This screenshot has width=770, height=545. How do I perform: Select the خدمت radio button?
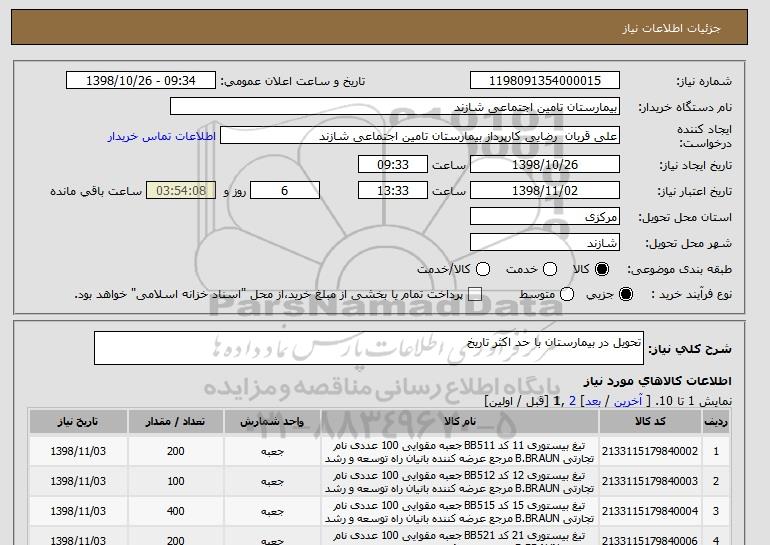pos(550,269)
